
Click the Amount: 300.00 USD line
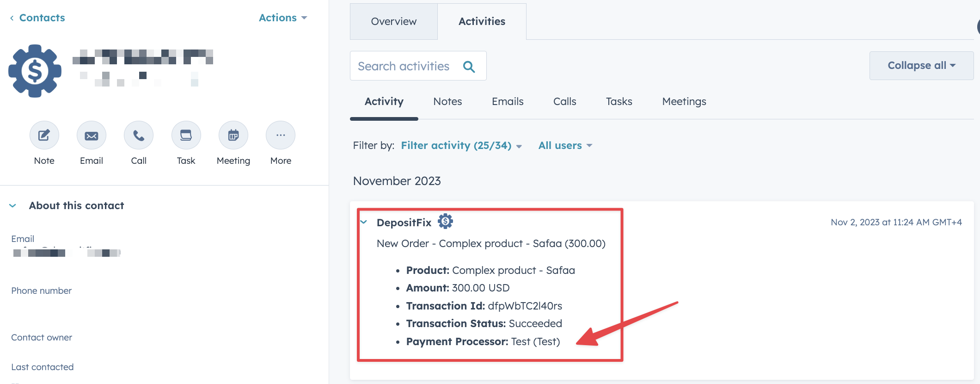458,288
